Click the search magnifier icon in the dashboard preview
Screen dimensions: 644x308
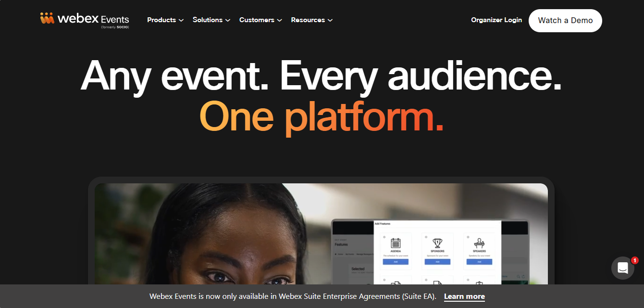click(518, 276)
